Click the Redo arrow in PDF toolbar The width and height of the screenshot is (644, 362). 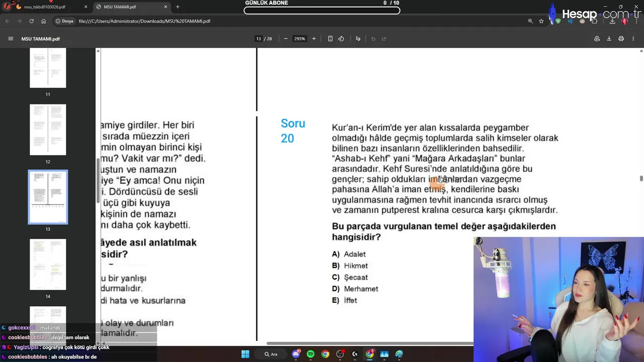tap(384, 39)
